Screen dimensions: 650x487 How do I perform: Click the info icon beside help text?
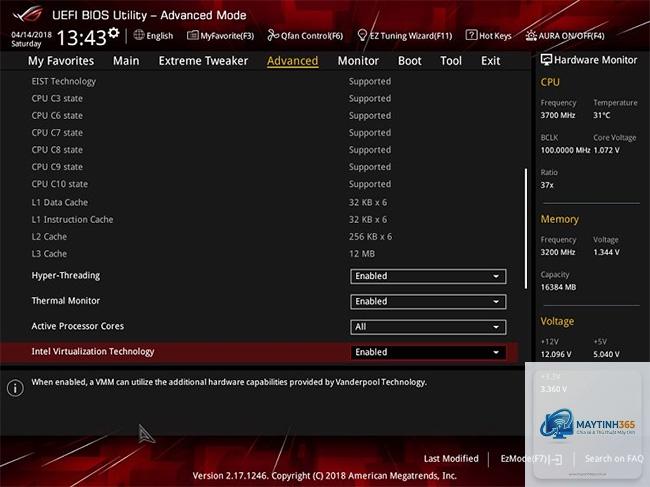tap(15, 388)
